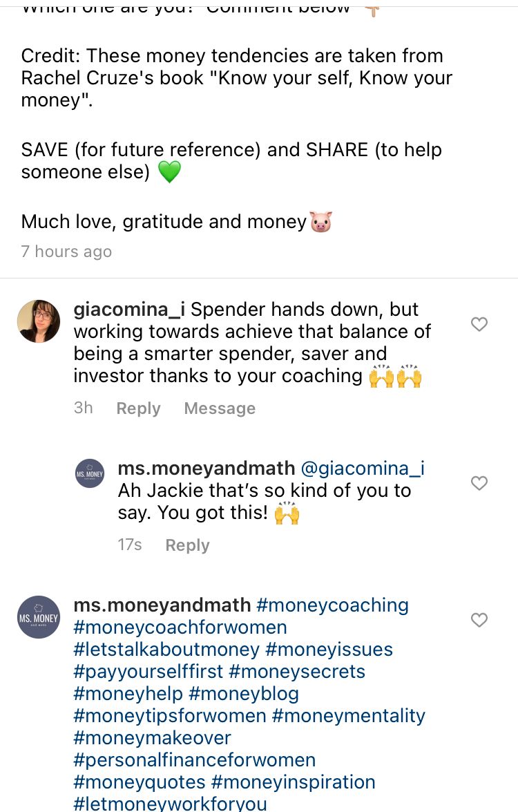Open the #personalfinanceforwomen hashtag
518x812 pixels.
pyautogui.click(x=195, y=760)
